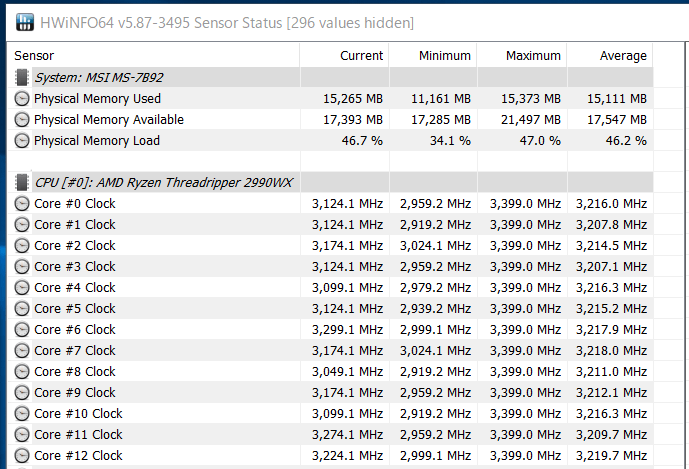Click the Physical Memory Available sensor icon

22,120
